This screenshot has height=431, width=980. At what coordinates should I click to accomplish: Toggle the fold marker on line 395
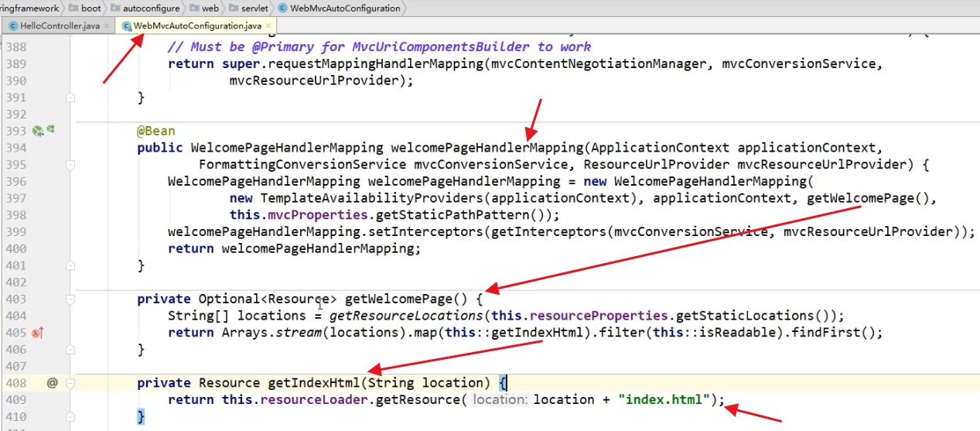click(x=70, y=165)
